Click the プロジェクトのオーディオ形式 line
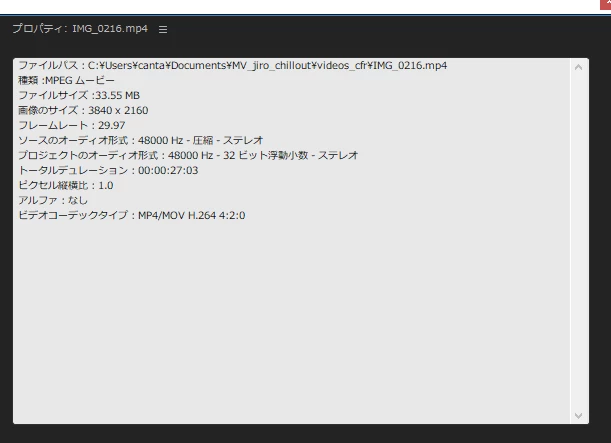 [x=188, y=155]
